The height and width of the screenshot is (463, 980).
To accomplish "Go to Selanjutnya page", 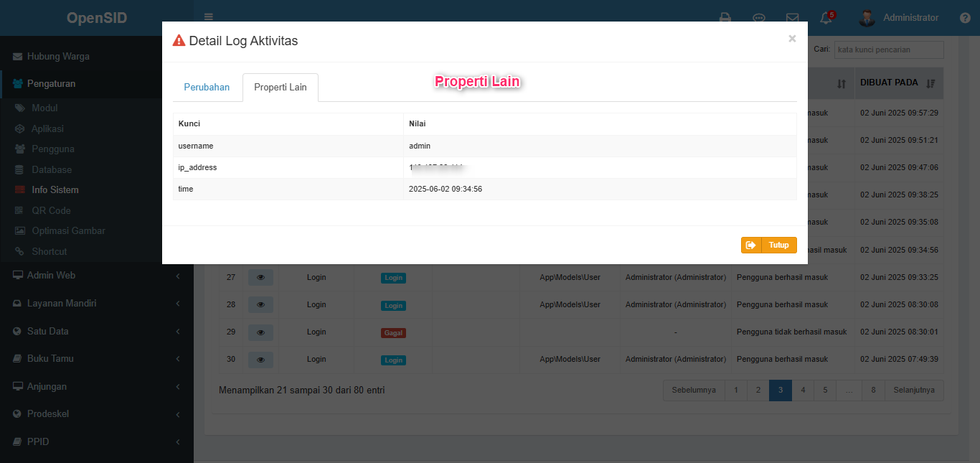I will [x=914, y=390].
